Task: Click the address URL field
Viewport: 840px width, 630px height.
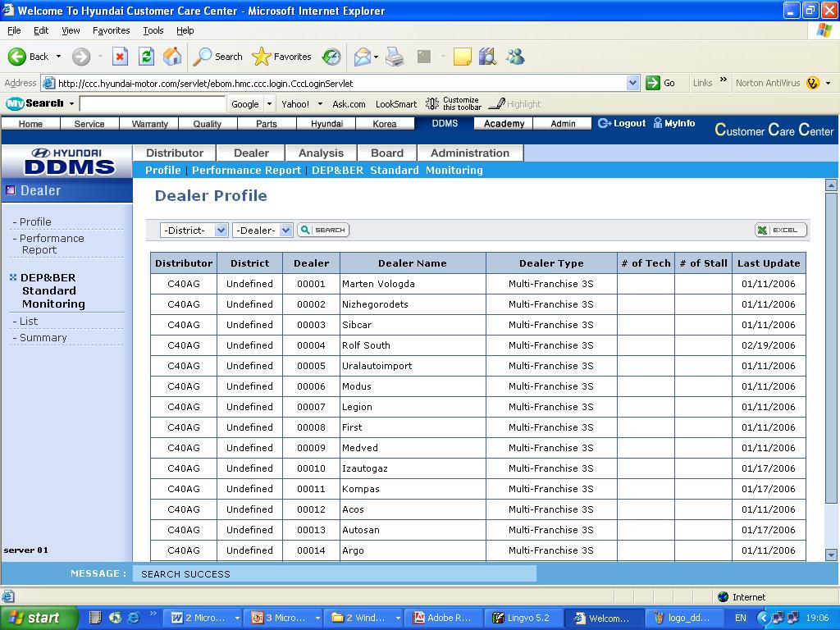Action: (340, 83)
